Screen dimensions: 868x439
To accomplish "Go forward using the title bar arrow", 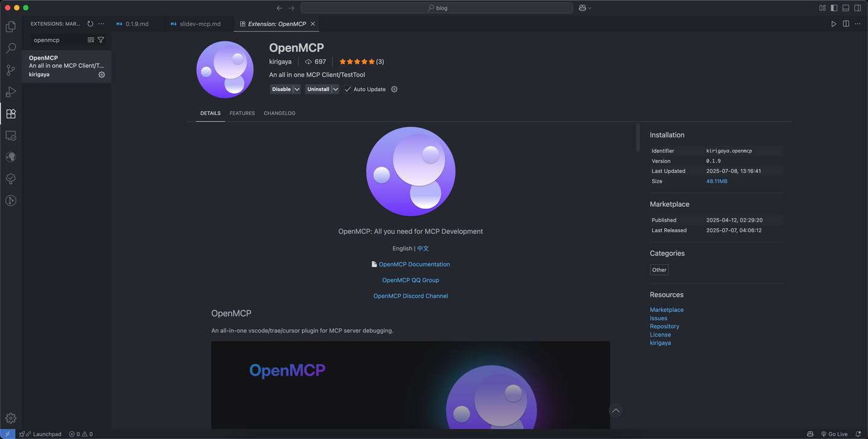I will 292,8.
